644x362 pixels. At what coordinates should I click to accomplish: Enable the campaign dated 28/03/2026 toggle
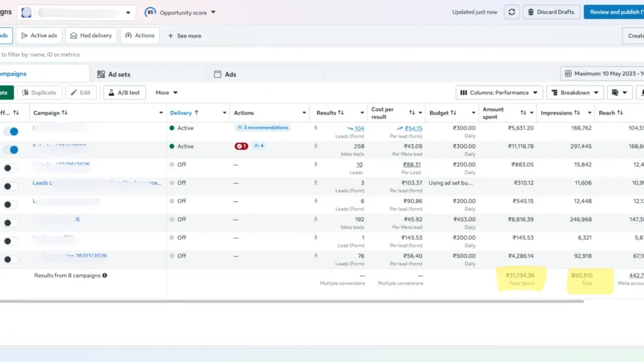11,260
